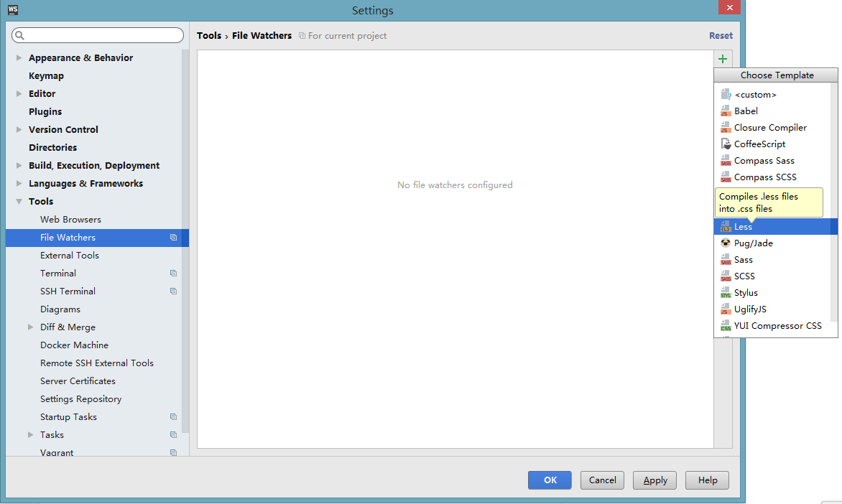
Task: Click project-level icon beside File Watchers row
Action: [x=173, y=237]
